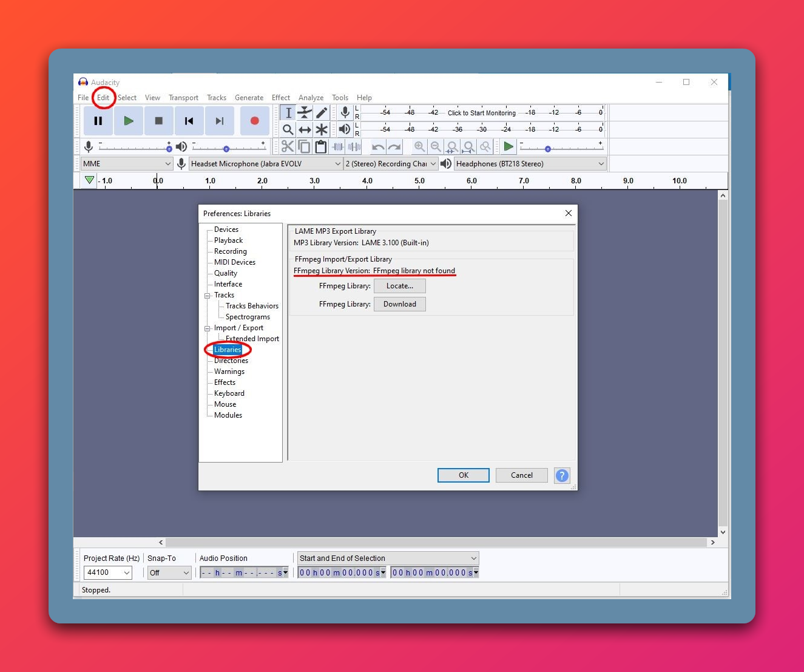Click the Undo arrow icon
This screenshot has height=672, width=804.
pyautogui.click(x=378, y=146)
